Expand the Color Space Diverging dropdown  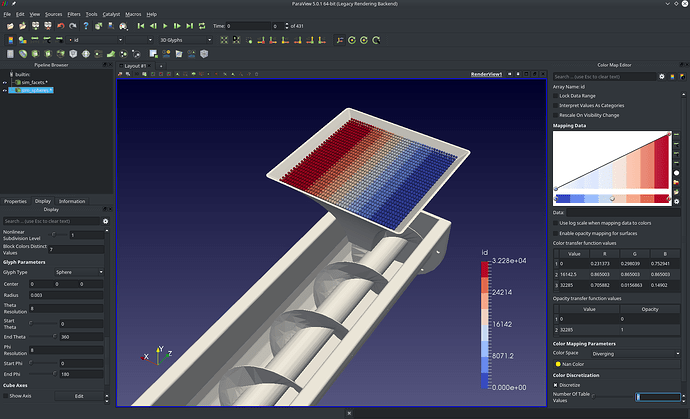tap(634, 354)
